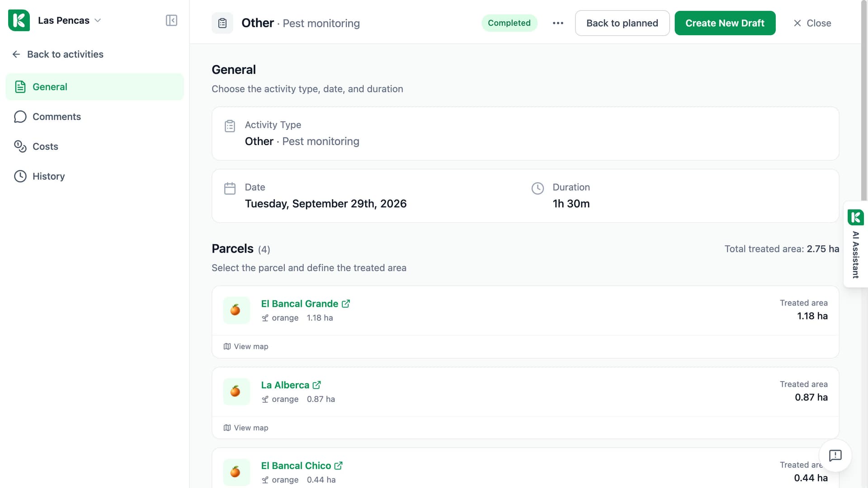Click the orange fruit icon for El Bancal Chico
Image resolution: width=868 pixels, height=488 pixels.
(236, 472)
